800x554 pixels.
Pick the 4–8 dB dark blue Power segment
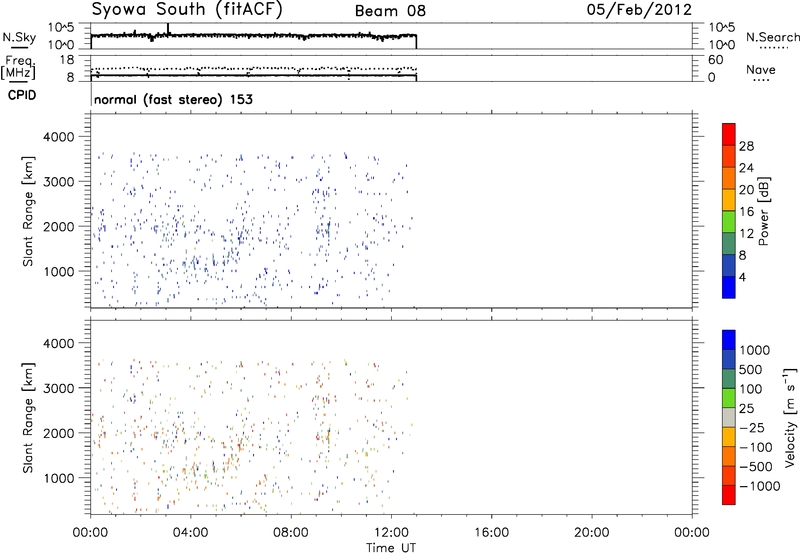pos(729,266)
